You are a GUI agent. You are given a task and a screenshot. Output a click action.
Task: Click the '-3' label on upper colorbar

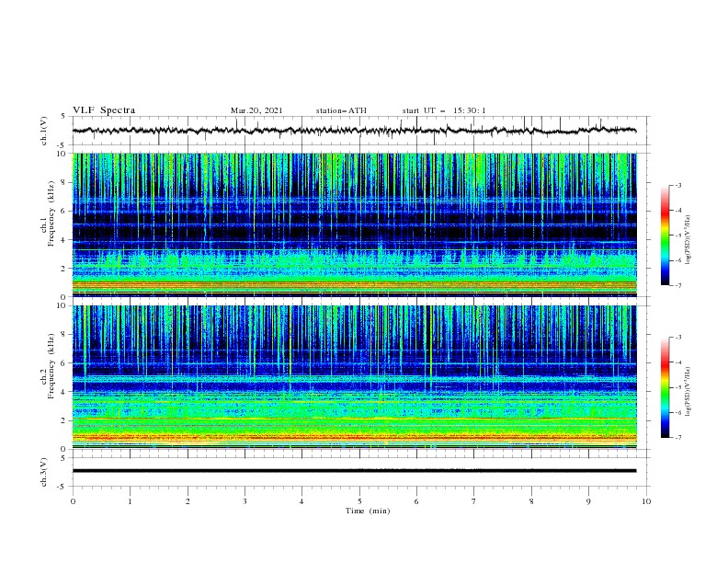pos(677,185)
